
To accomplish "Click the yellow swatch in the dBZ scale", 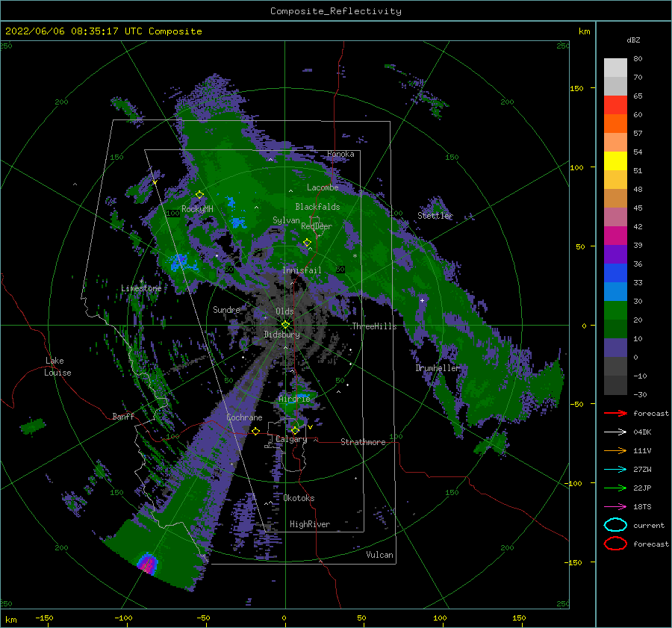I will coord(615,161).
